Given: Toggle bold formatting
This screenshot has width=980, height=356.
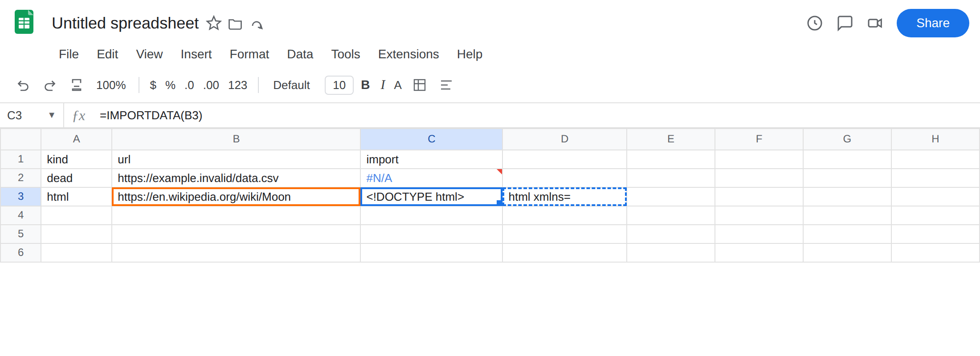Looking at the screenshot, I should tap(365, 85).
